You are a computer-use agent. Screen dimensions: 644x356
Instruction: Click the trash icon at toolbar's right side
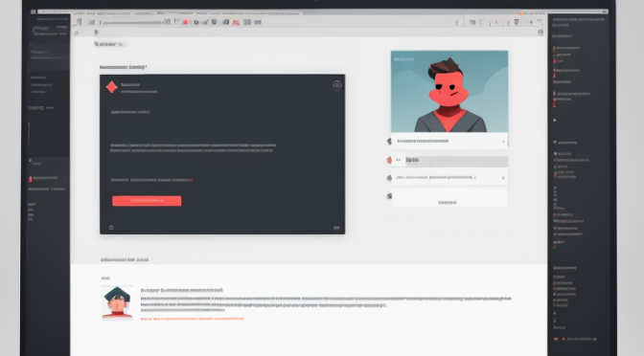click(x=517, y=22)
